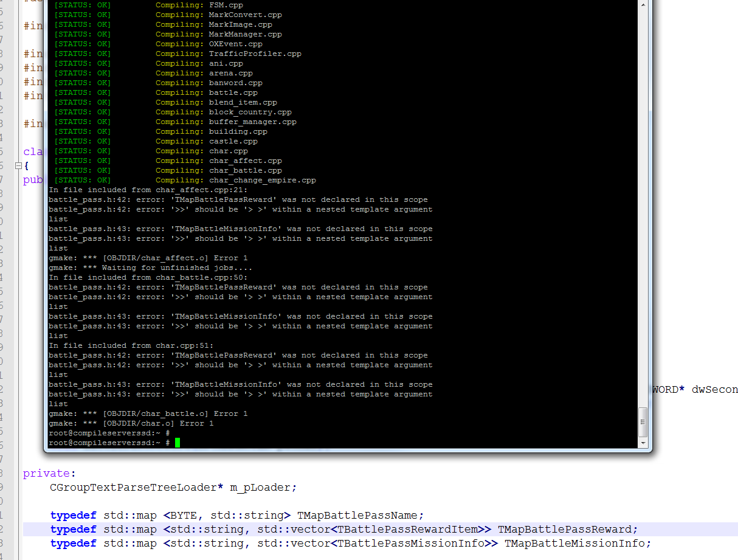
Task: Click the In file included from char.cpp:51 line
Action: click(x=131, y=345)
